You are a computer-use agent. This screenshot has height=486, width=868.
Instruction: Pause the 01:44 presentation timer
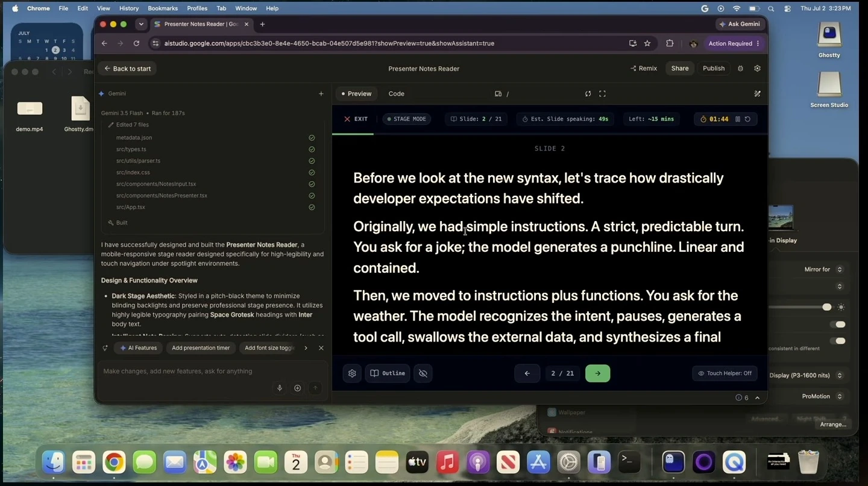(x=737, y=119)
